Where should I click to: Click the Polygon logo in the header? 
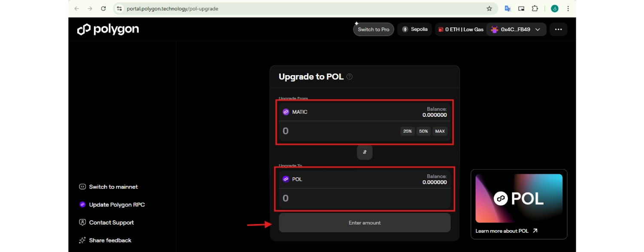[x=108, y=29]
